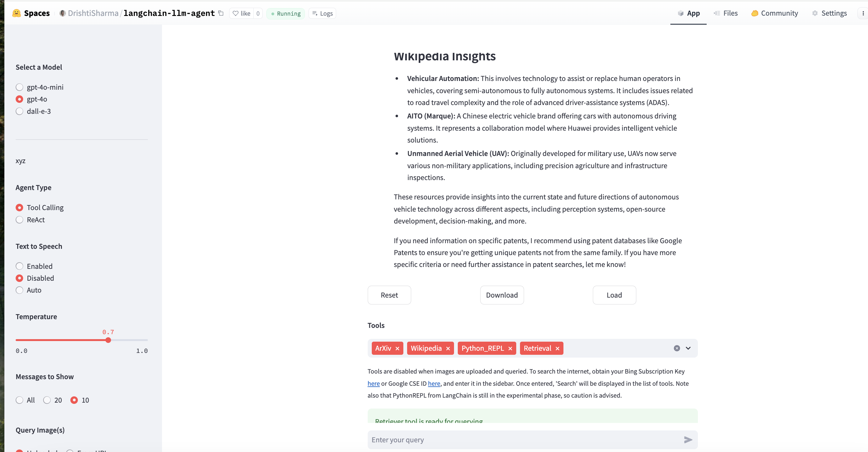This screenshot has height=452, width=868.
Task: Click the Hugging Face Spaces logo
Action: (x=16, y=13)
